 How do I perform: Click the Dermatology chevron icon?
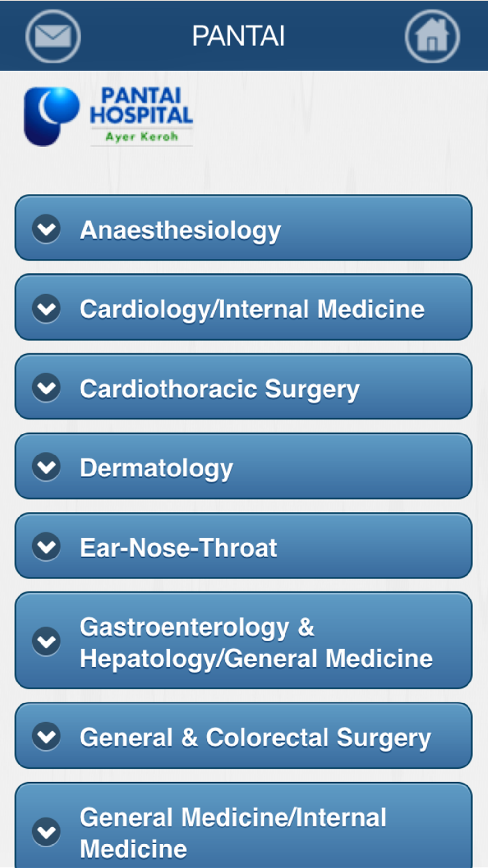[x=46, y=467]
